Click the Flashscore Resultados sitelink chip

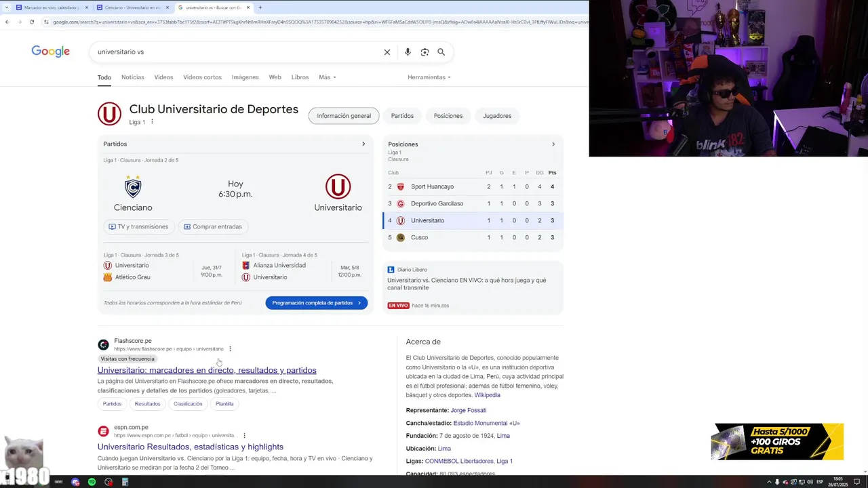[147, 404]
